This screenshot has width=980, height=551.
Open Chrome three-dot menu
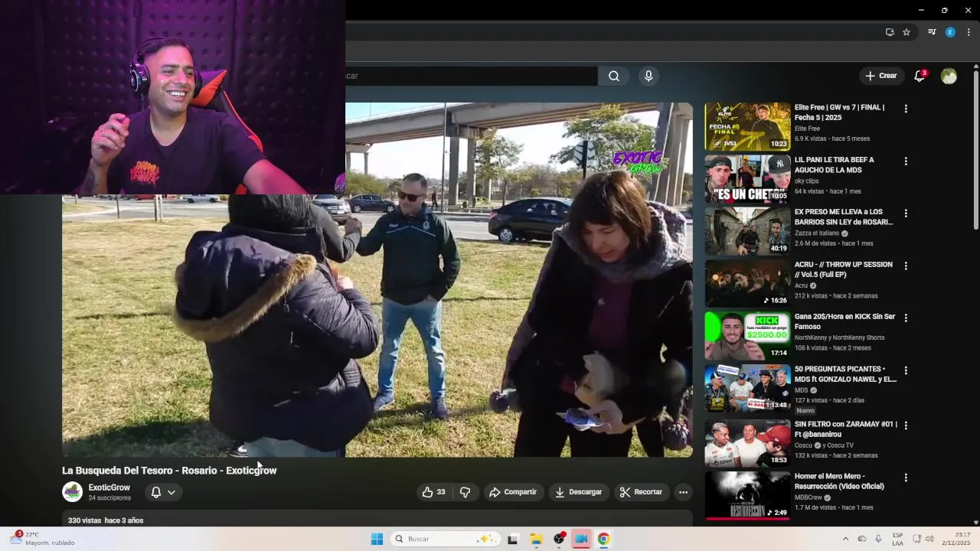[969, 32]
